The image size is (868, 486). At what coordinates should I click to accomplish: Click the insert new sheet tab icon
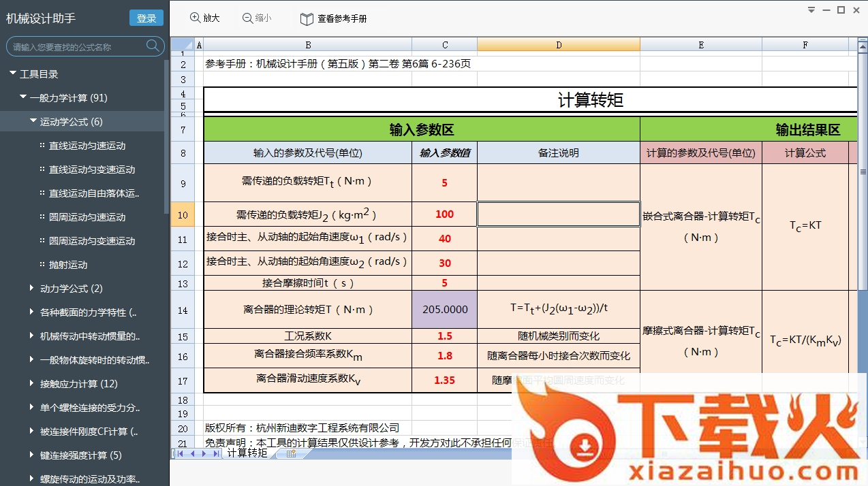click(x=291, y=453)
